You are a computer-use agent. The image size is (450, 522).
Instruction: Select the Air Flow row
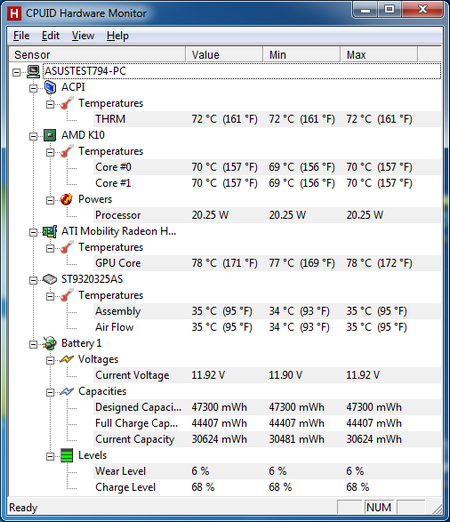coord(267,327)
